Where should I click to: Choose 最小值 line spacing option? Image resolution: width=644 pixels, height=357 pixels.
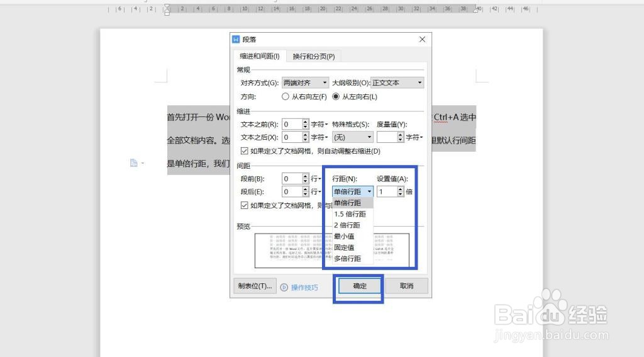tap(353, 236)
